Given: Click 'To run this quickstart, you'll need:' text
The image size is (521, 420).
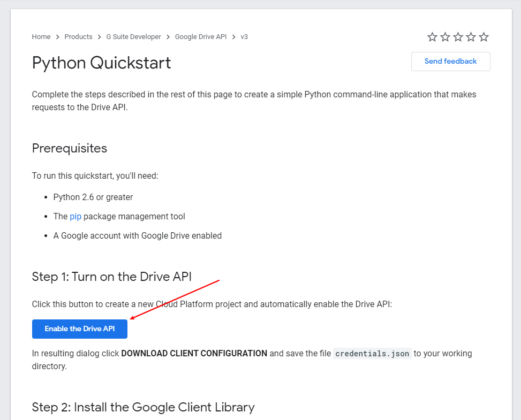Looking at the screenshot, I should tap(95, 175).
